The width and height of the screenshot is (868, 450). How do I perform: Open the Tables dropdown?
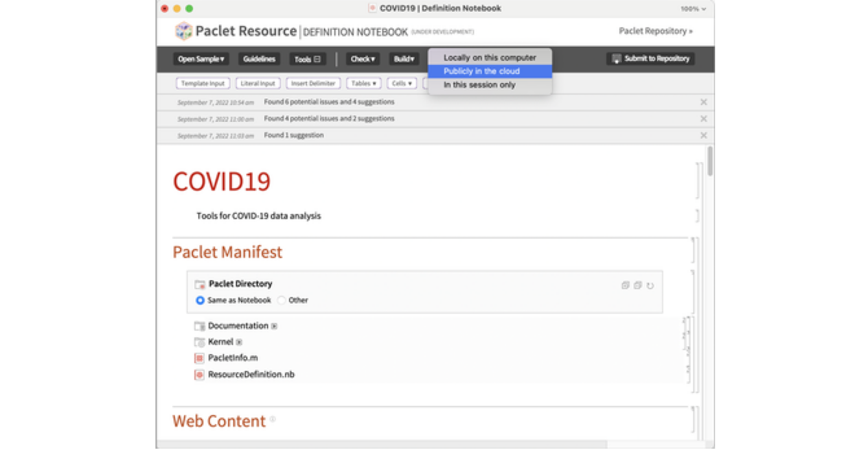click(x=363, y=84)
